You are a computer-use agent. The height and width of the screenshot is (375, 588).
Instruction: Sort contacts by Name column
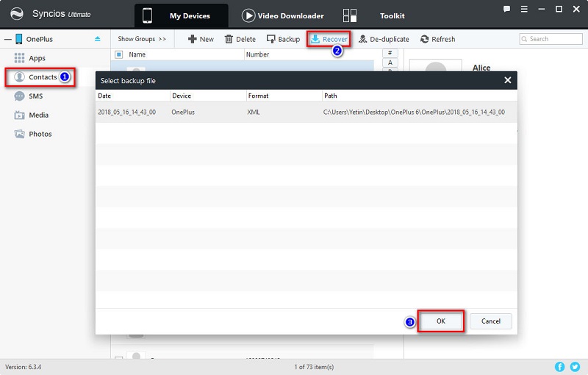click(x=137, y=54)
